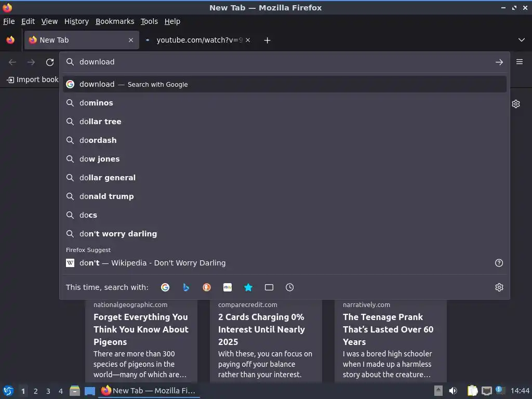Image resolution: width=532 pixels, height=399 pixels.
Task: Search open tabs using the tabs icon
Action: [x=269, y=287]
